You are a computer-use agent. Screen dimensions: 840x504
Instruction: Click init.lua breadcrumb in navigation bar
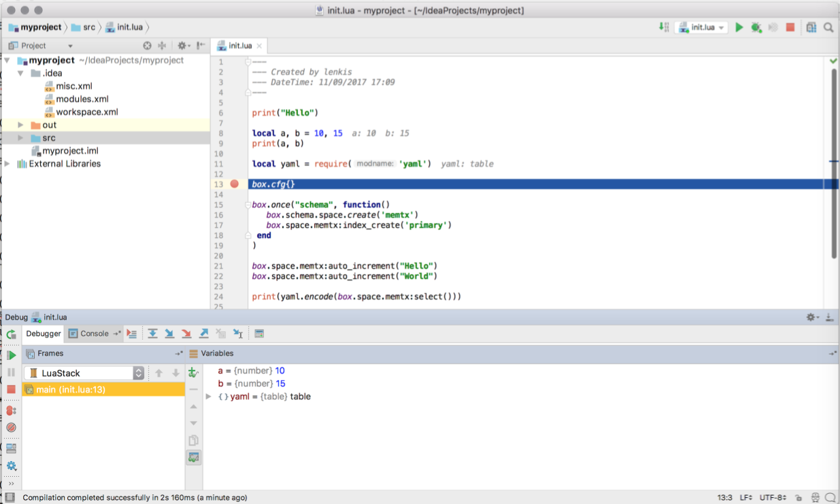124,27
